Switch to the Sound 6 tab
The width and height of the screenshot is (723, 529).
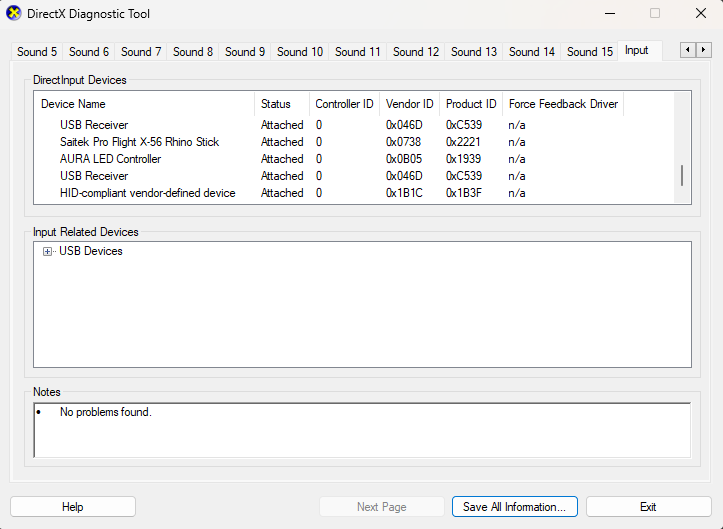click(89, 52)
